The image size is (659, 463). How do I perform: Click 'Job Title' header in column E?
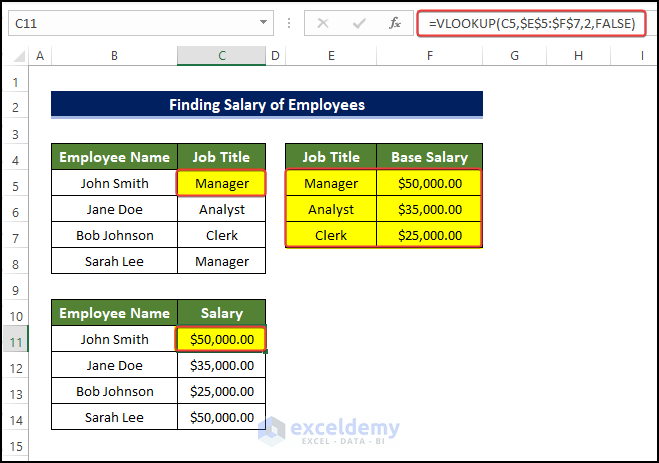331,157
